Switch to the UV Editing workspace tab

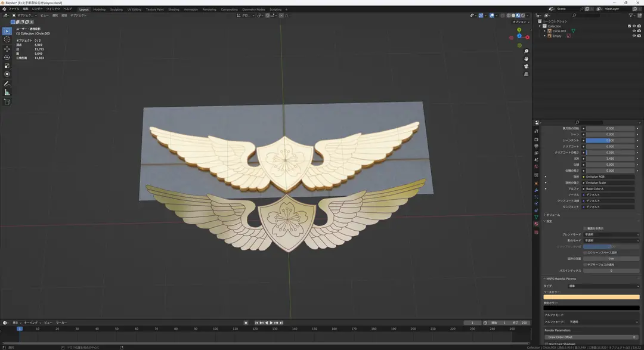click(134, 9)
